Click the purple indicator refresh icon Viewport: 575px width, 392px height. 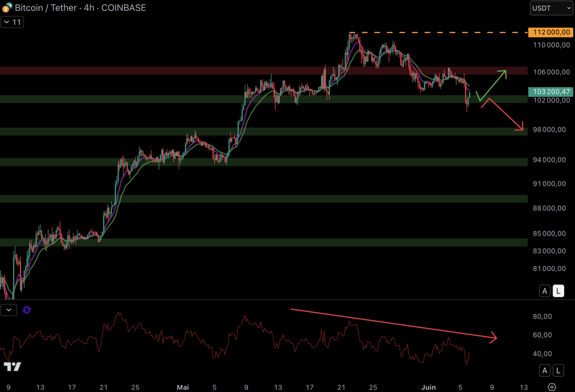[x=27, y=310]
